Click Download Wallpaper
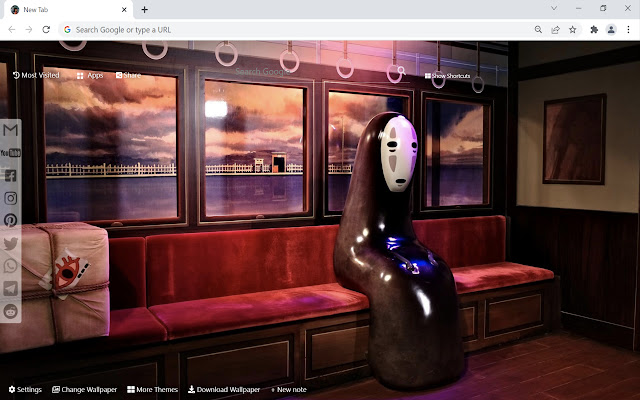 tap(224, 389)
